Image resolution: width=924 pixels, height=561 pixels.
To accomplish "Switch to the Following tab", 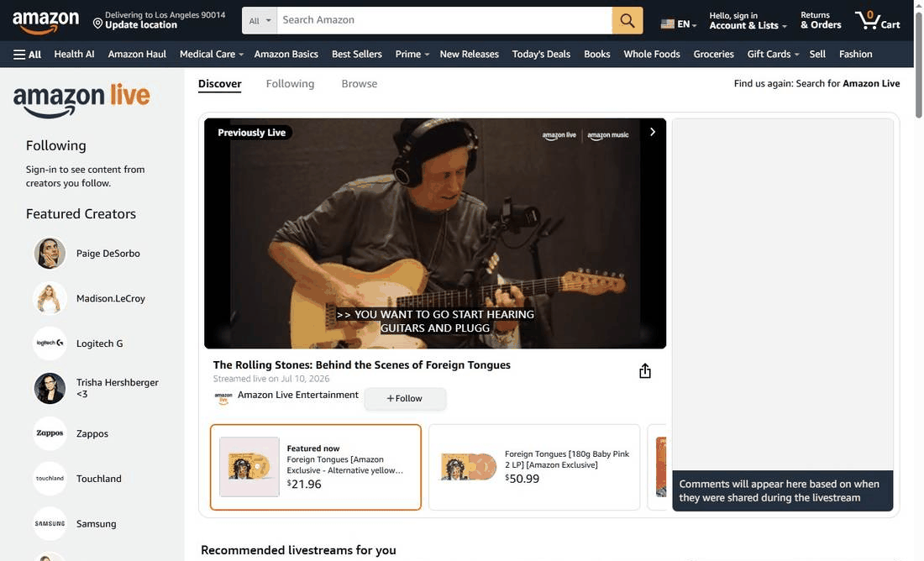I will coord(290,84).
